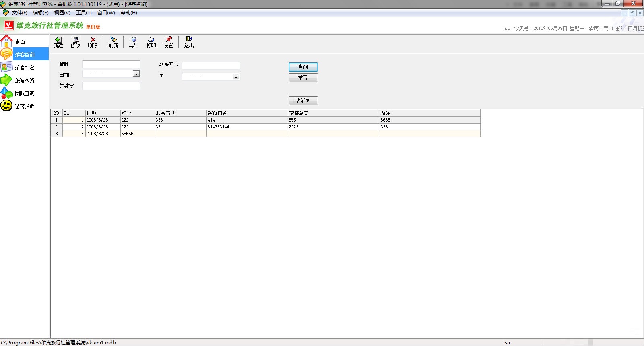The height and width of the screenshot is (346, 644).
Task: Open 团队查询 in the sidebar
Action: 24,93
